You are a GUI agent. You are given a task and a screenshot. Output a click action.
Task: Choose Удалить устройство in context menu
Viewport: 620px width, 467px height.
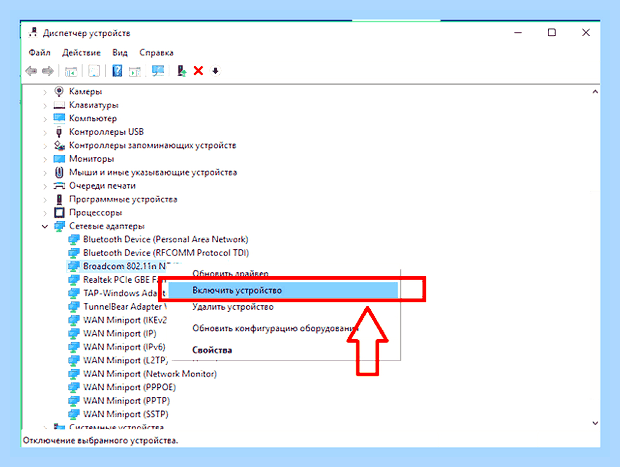[x=233, y=307]
